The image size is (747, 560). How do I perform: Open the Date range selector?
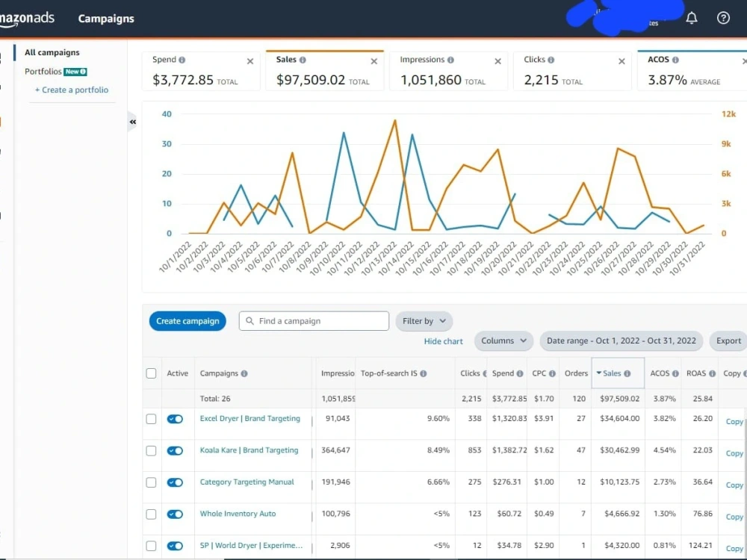[622, 341]
